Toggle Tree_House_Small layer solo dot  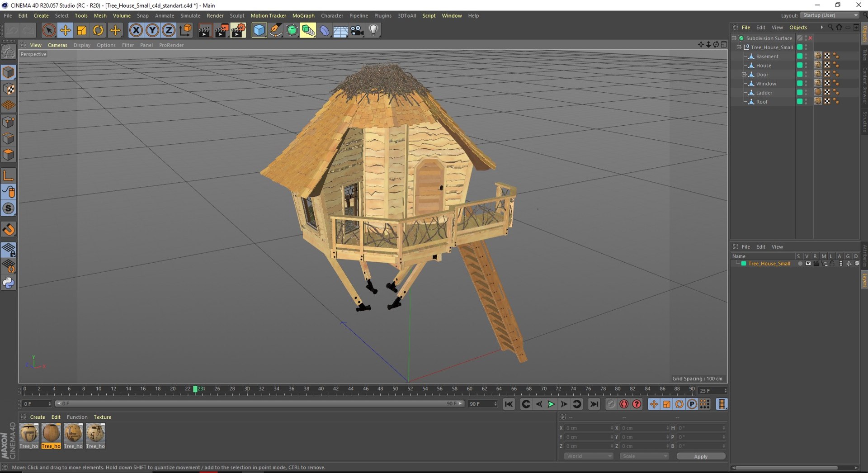point(800,264)
